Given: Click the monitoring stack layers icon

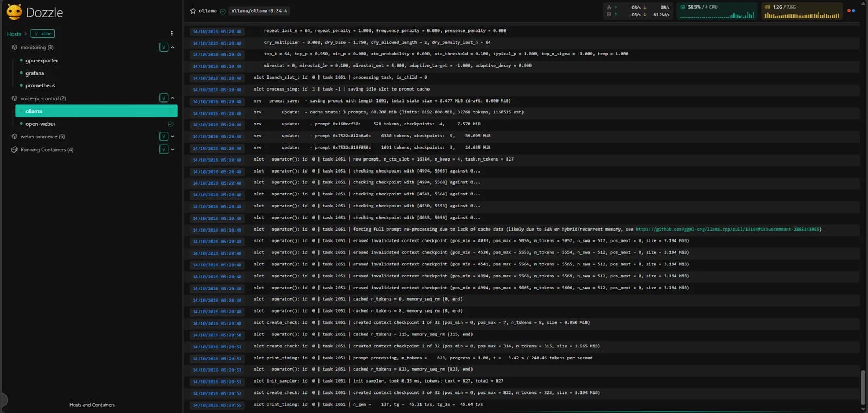Looking at the screenshot, I should pos(15,47).
